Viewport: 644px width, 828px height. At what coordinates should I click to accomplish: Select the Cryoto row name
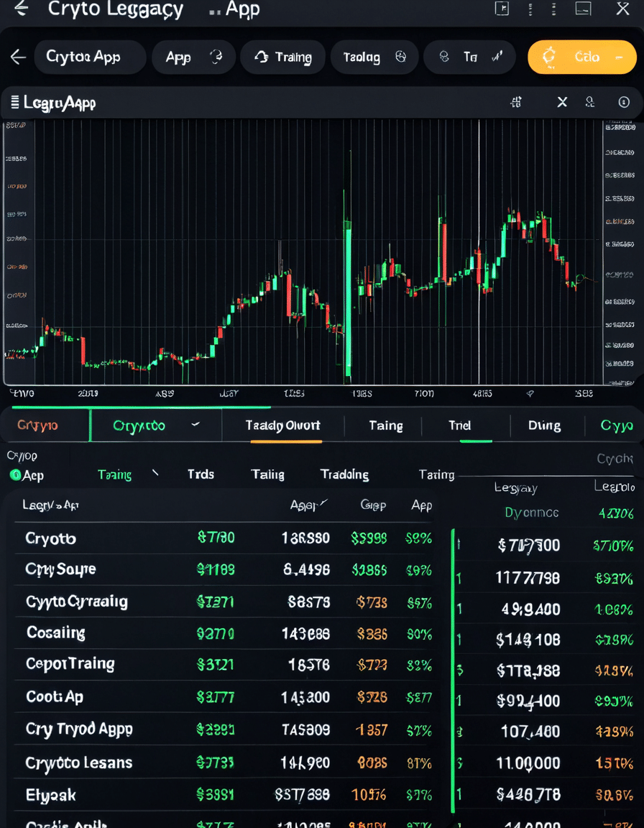click(51, 538)
